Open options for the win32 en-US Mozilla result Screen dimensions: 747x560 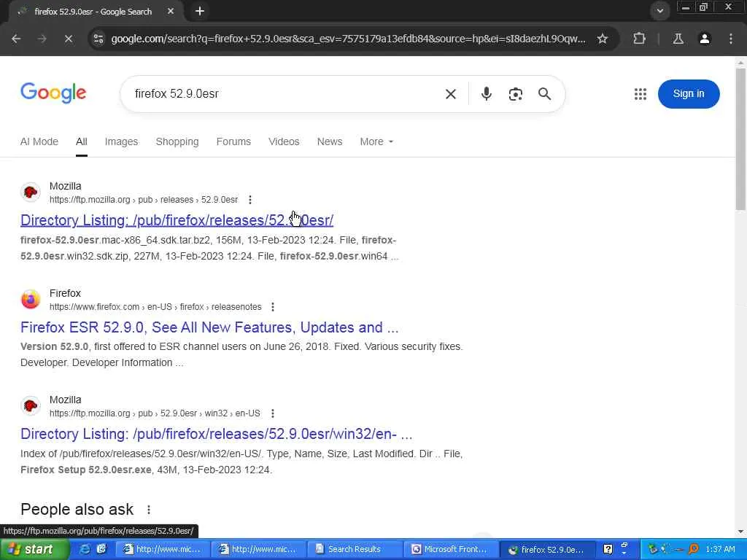(x=273, y=413)
